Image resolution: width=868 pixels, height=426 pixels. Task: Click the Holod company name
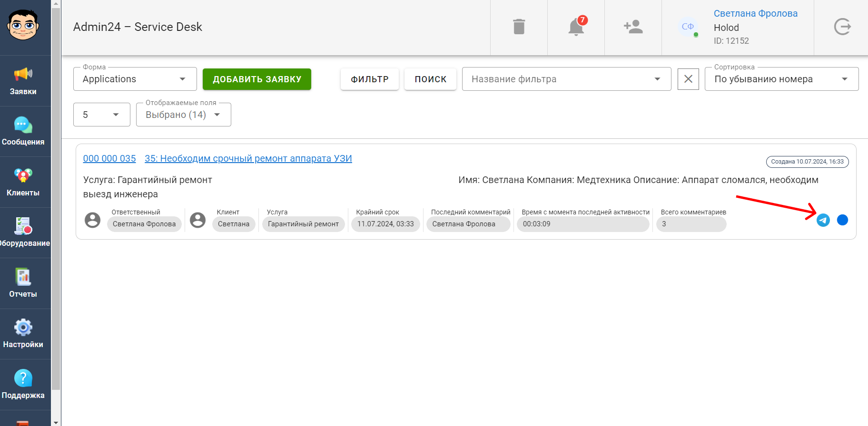tap(726, 28)
